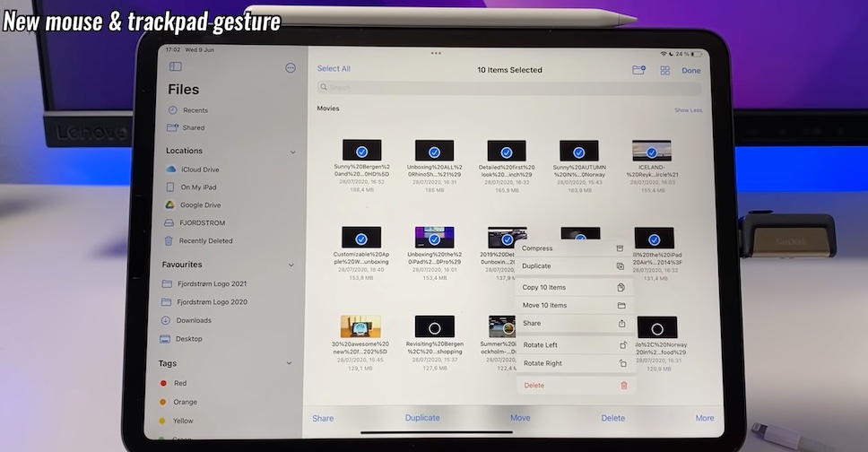The image size is (868, 452).
Task: Tap Select All link
Action: (334, 69)
